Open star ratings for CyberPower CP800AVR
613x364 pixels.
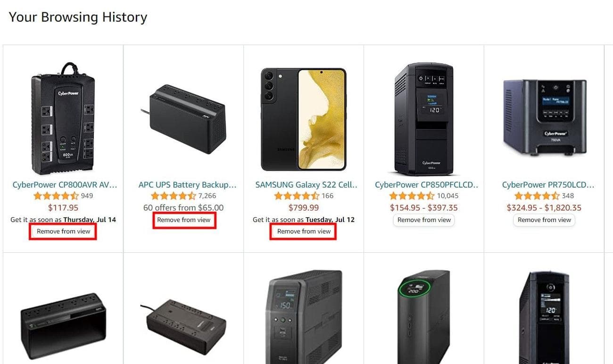[x=57, y=196]
